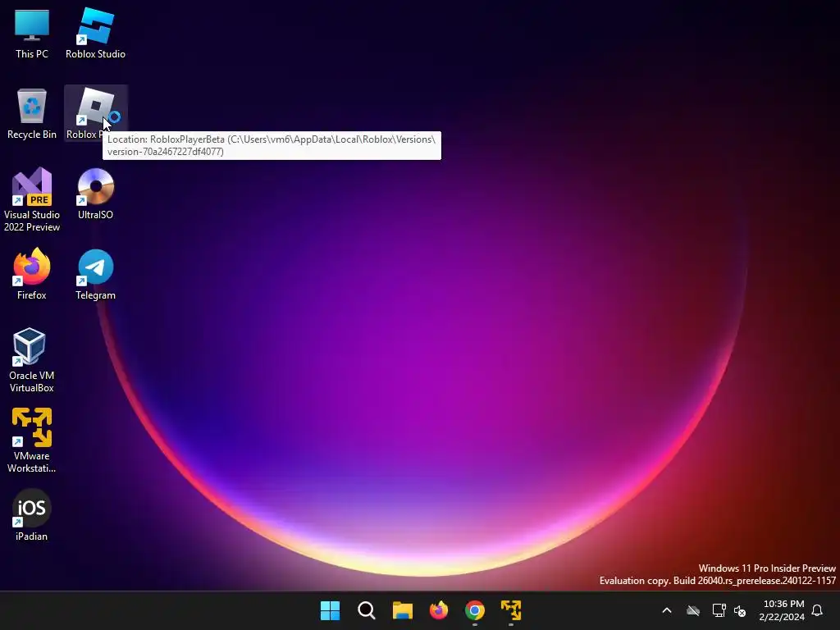Select the Oracle VM VirtualBox shortcut
This screenshot has width=840, height=630.
click(x=32, y=360)
